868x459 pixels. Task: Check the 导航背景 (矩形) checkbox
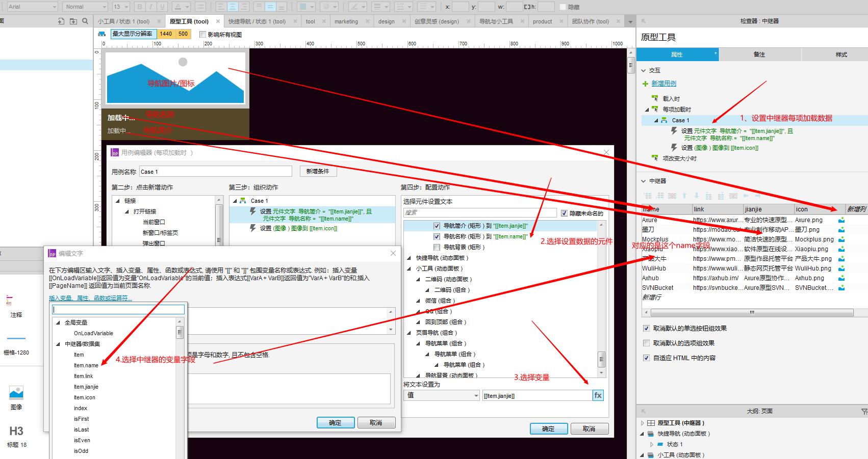[437, 247]
